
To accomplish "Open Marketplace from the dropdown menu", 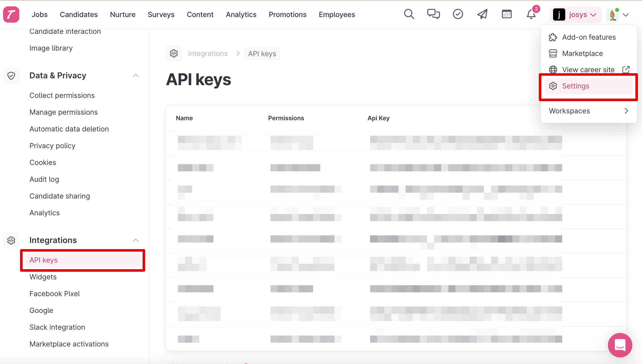I will 582,53.
